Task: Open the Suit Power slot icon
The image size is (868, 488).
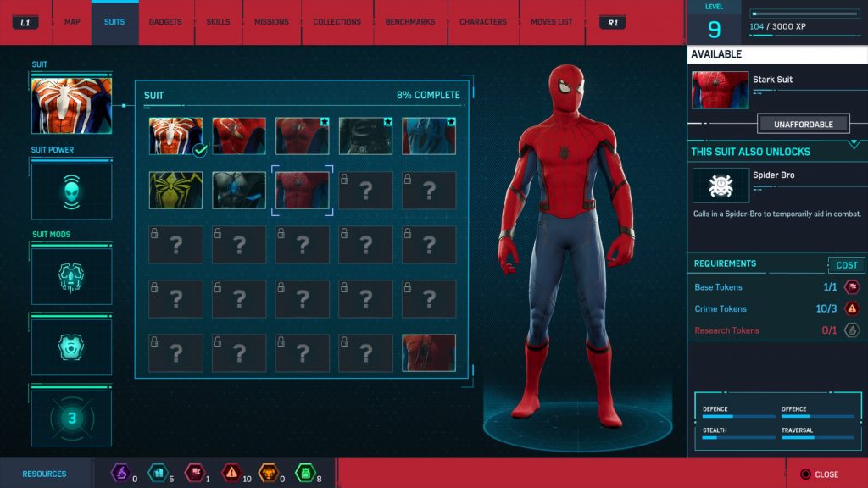Action: [71, 192]
